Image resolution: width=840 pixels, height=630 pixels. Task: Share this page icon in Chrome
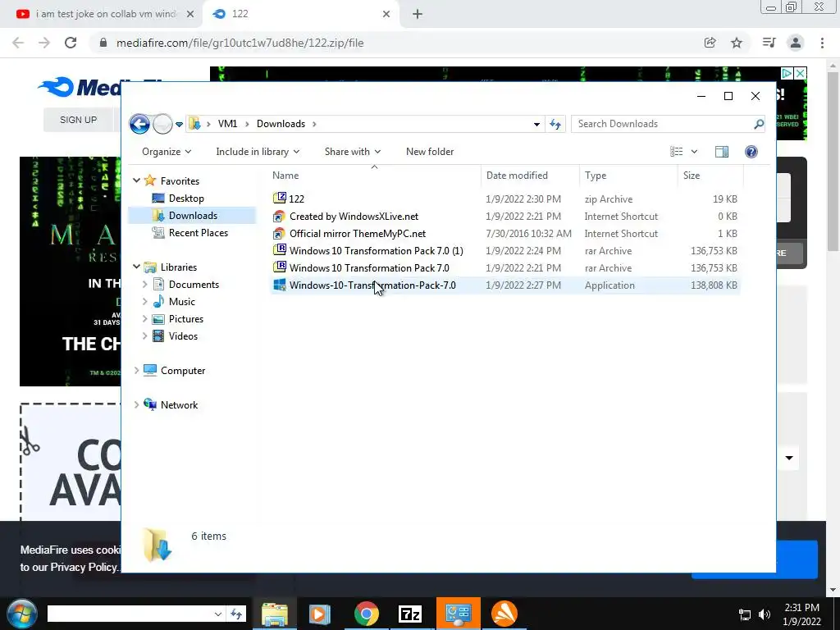710,43
